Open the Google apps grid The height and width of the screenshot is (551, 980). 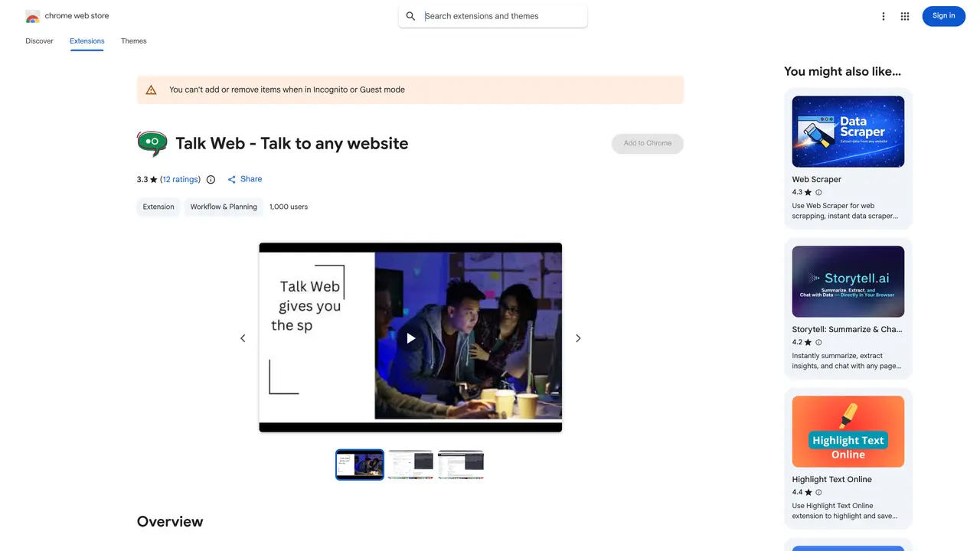(905, 16)
